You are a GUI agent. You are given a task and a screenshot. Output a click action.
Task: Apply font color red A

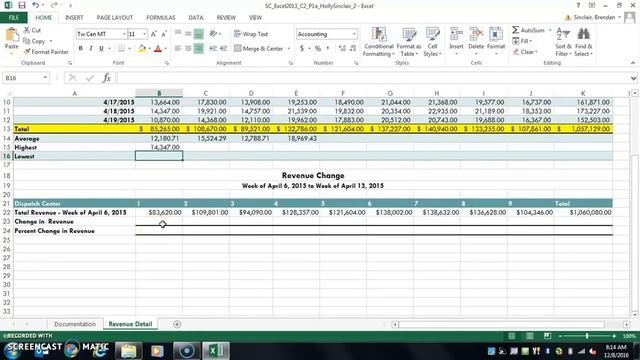[x=158, y=49]
